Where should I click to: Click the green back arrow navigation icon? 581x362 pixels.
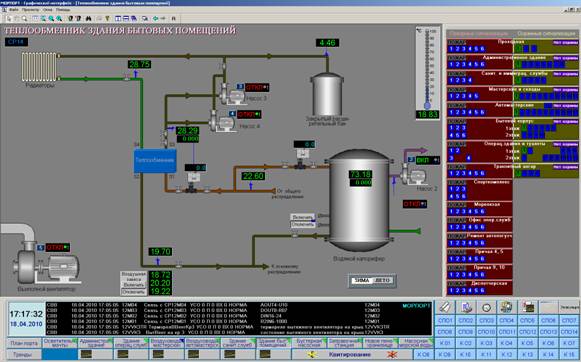pyautogui.click(x=156, y=18)
